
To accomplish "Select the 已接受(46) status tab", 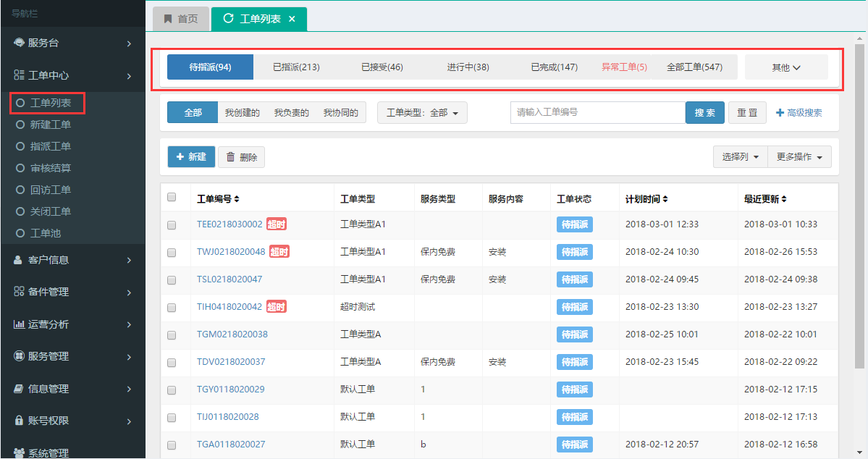I will 382,67.
